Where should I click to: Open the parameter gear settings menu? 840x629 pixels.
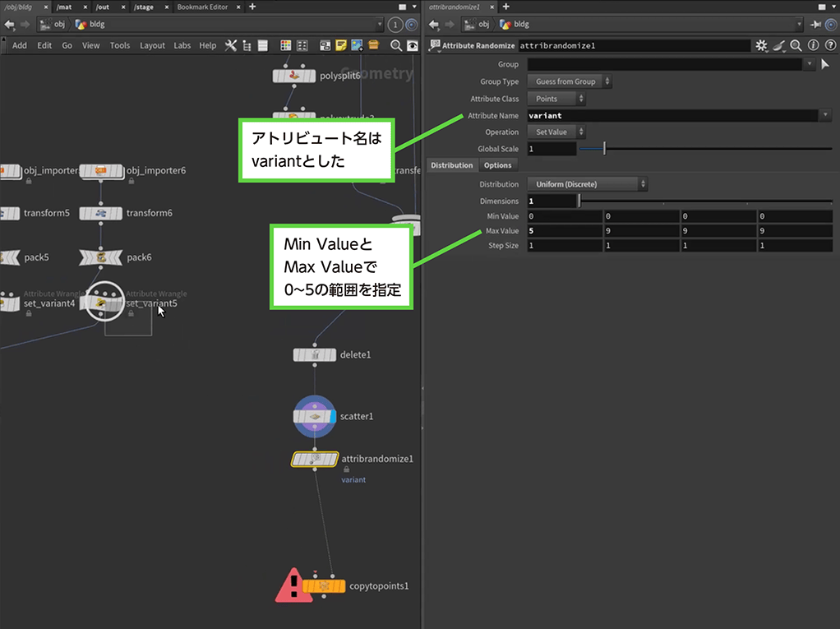click(x=761, y=46)
